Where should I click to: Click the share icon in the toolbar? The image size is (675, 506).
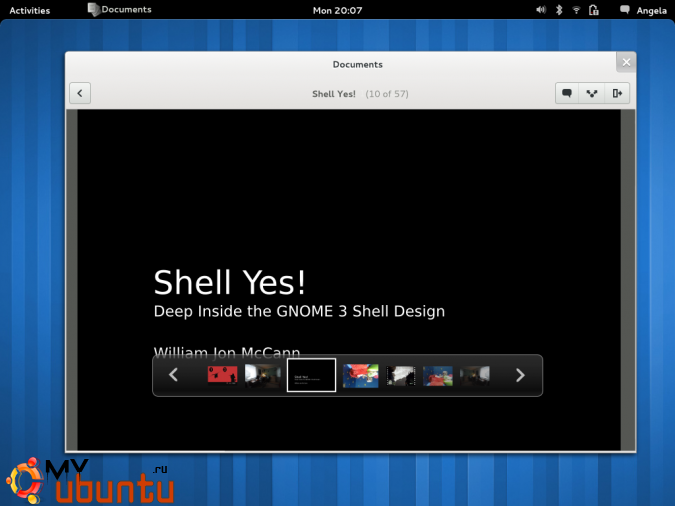pos(592,93)
